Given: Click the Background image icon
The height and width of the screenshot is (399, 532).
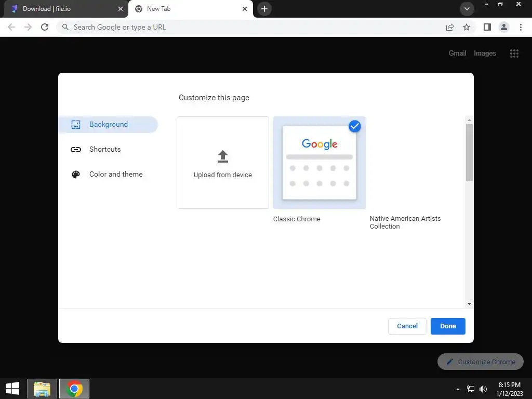Looking at the screenshot, I should tap(76, 125).
